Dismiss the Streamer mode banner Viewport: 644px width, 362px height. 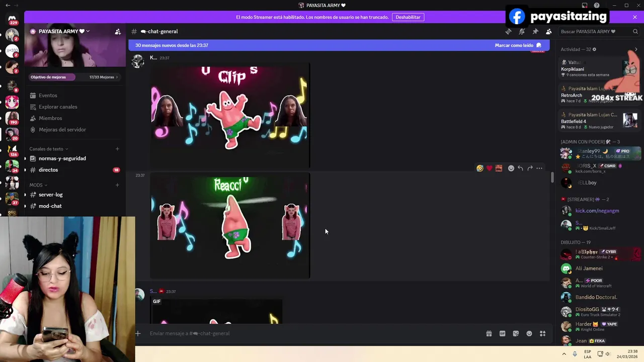[x=635, y=17]
